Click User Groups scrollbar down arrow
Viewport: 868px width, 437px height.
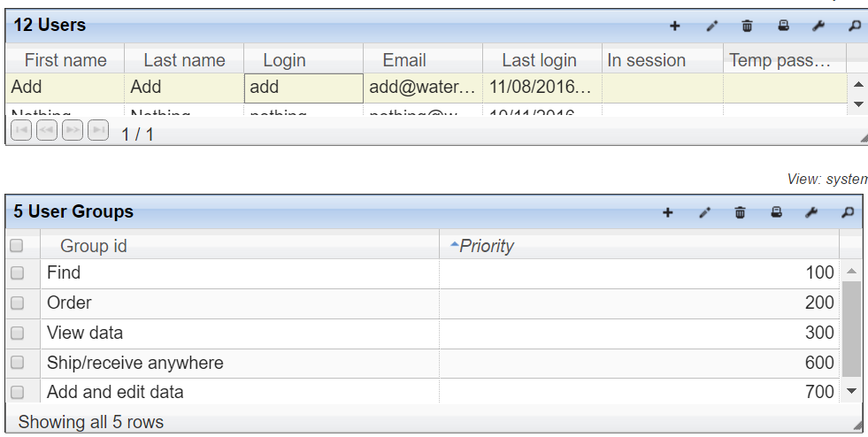click(852, 391)
